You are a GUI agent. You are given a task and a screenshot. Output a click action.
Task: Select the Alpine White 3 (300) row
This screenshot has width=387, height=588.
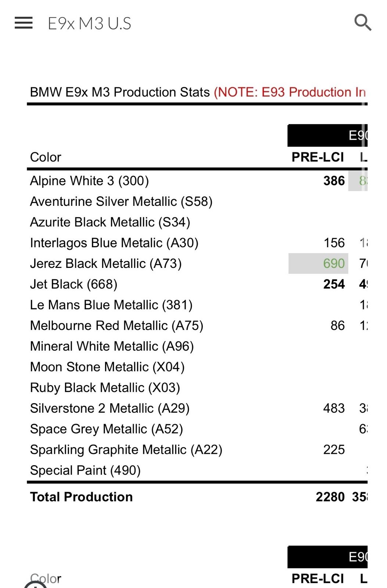coord(197,181)
